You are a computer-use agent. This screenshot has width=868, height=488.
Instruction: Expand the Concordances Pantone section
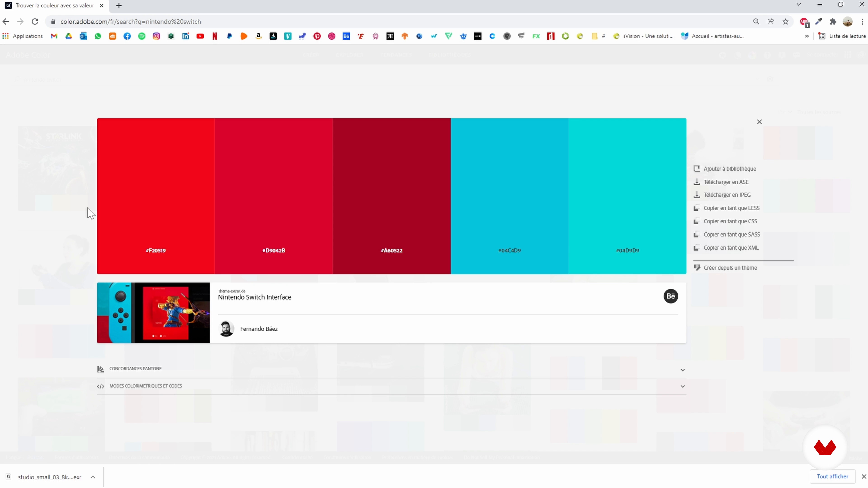tap(392, 369)
